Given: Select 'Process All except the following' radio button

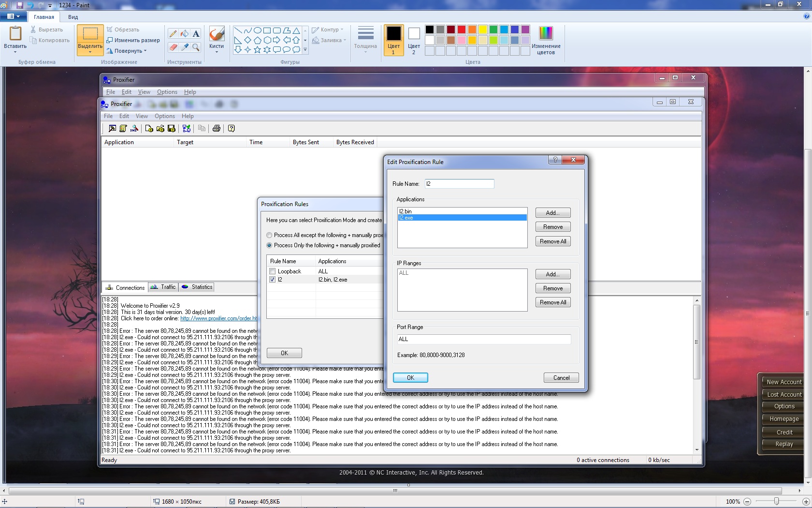Looking at the screenshot, I should [269, 235].
